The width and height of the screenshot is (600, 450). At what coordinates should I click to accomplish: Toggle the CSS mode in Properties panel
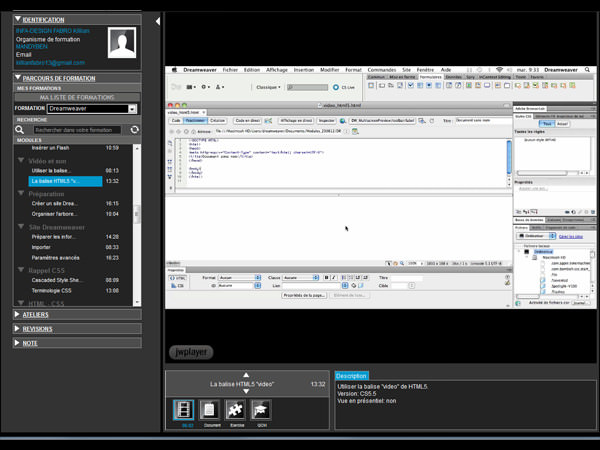pos(178,286)
